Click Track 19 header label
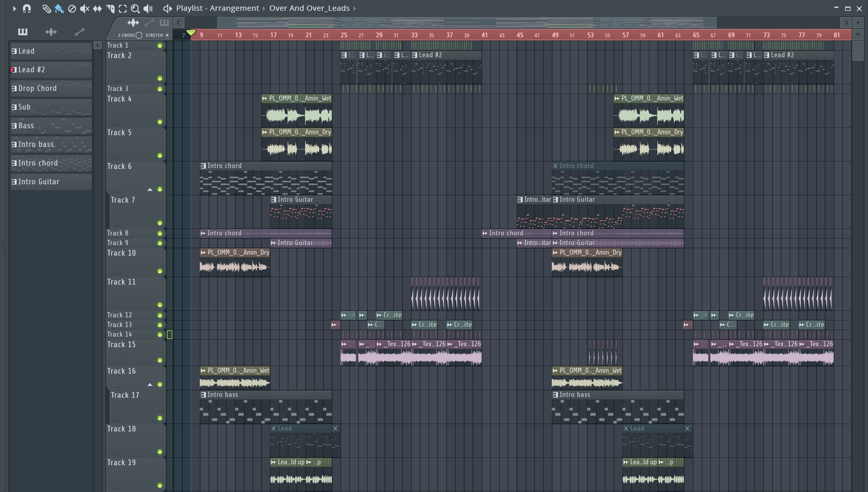Screen dimensions: 868x492 coord(121,462)
